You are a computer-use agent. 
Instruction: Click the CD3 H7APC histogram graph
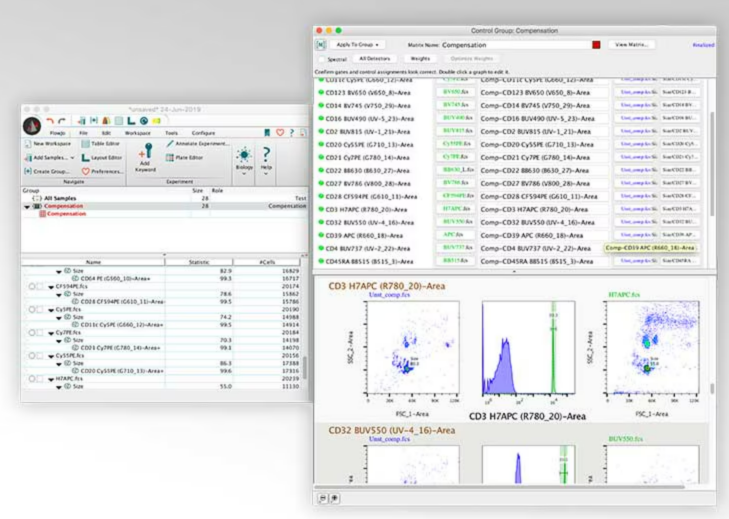[x=529, y=348]
